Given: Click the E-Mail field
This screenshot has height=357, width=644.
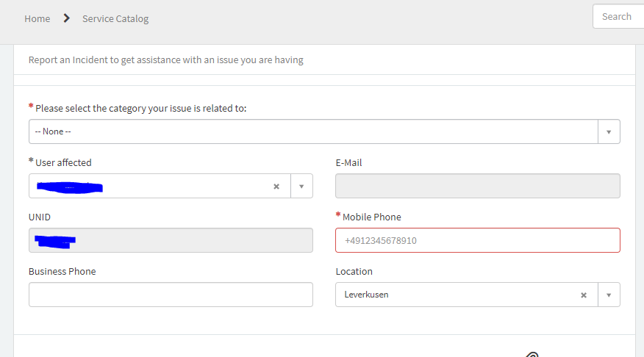Looking at the screenshot, I should pos(478,186).
